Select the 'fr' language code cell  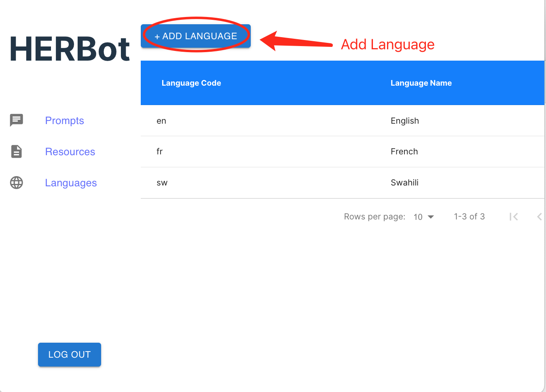pos(160,152)
